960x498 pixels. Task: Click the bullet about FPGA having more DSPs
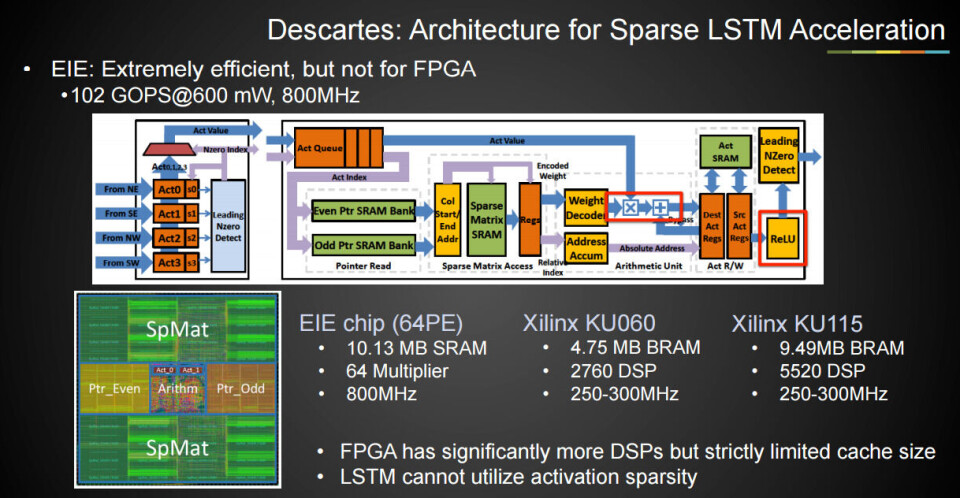tap(637, 451)
